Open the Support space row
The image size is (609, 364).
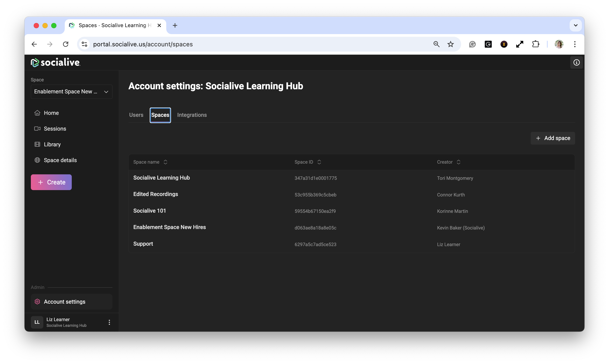pyautogui.click(x=143, y=244)
